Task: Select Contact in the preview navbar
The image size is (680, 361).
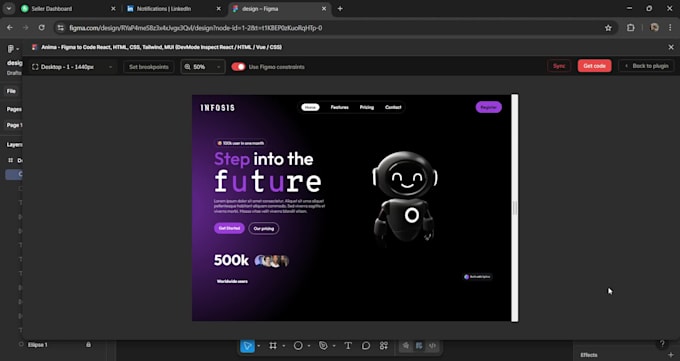Action: pyautogui.click(x=393, y=107)
